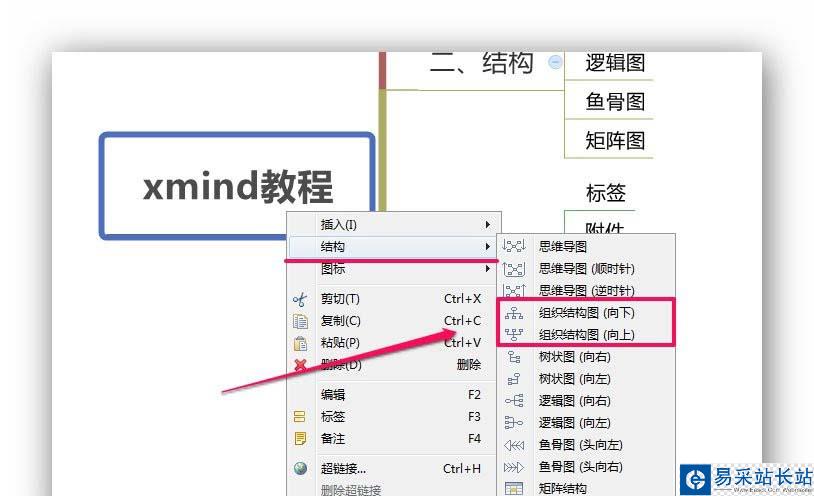Collapse the 二、结构 branch with minus button
Image resolution: width=814 pixels, height=496 pixels.
(555, 62)
